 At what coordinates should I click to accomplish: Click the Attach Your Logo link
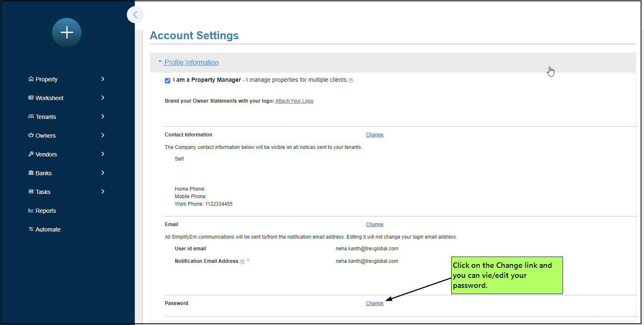tap(294, 101)
